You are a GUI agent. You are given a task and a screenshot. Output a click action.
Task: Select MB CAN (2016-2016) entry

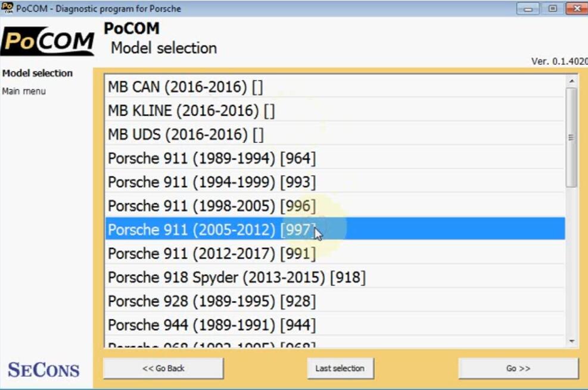335,87
